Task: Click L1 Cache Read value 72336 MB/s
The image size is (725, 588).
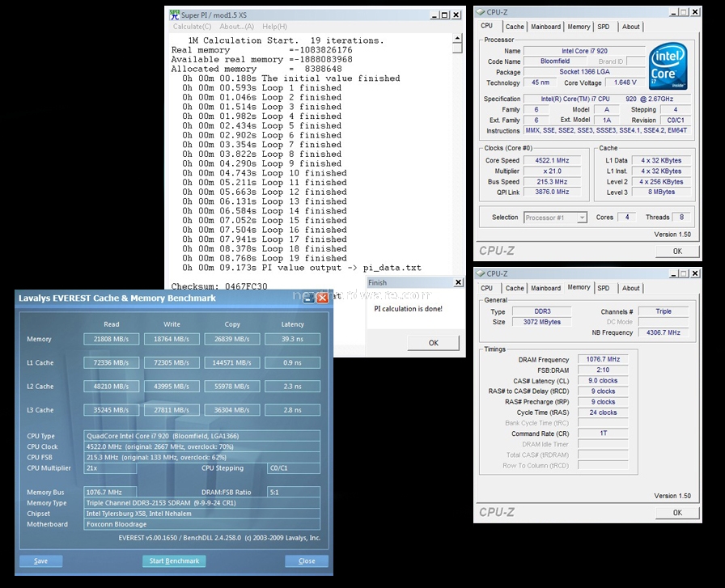Action: 112,363
